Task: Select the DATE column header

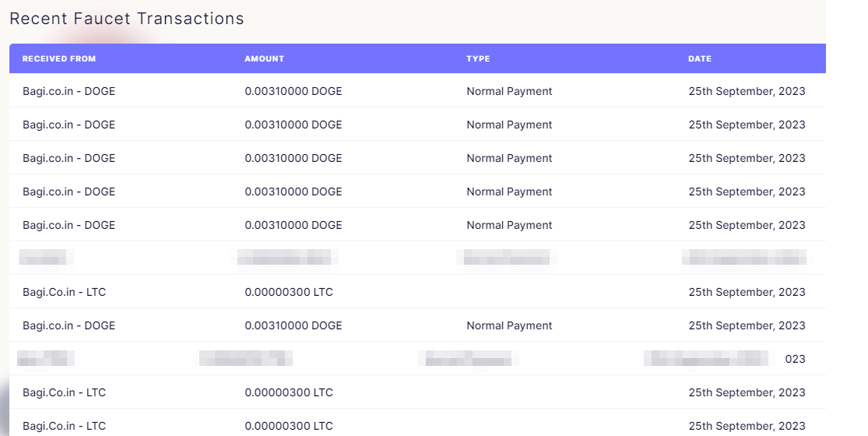Action: (700, 58)
